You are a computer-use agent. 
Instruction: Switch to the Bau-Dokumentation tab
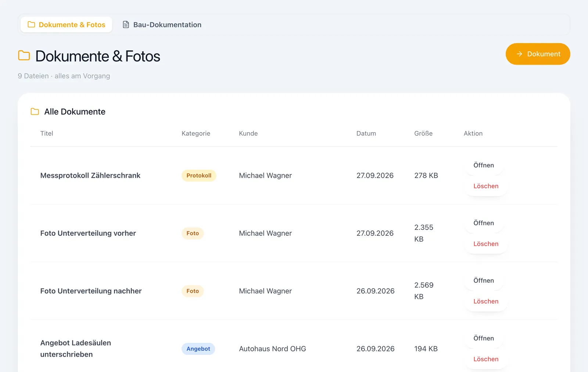point(162,25)
